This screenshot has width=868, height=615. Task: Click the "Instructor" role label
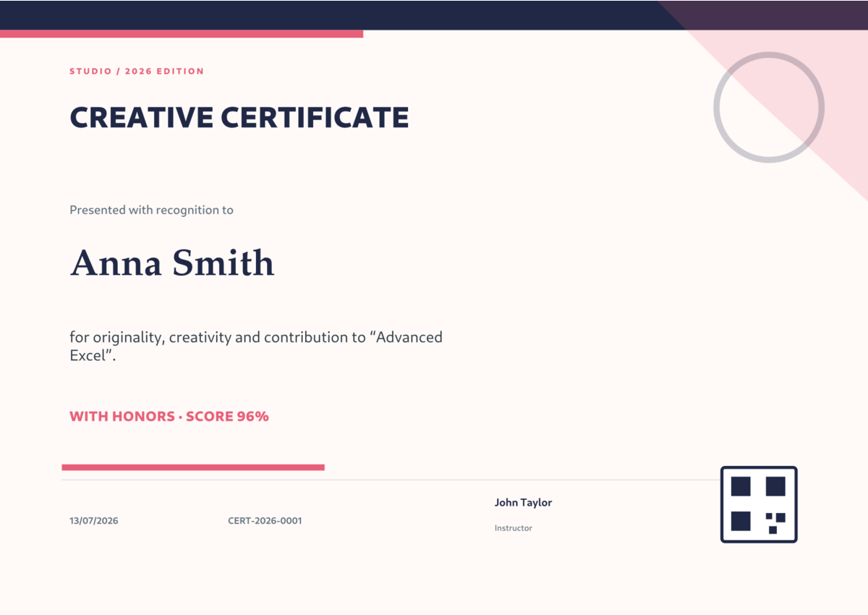[514, 528]
